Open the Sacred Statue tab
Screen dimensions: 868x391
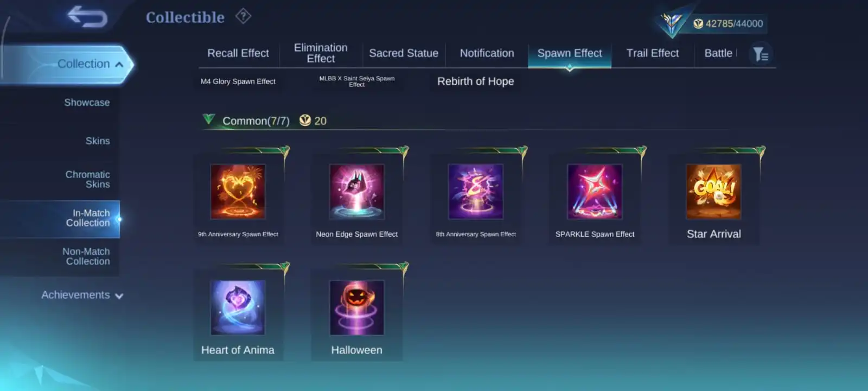404,53
